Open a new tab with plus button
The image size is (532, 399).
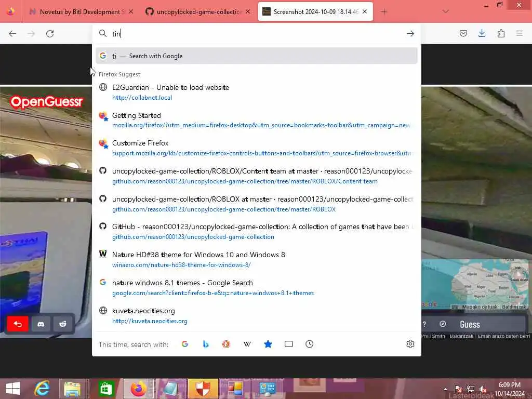click(384, 12)
